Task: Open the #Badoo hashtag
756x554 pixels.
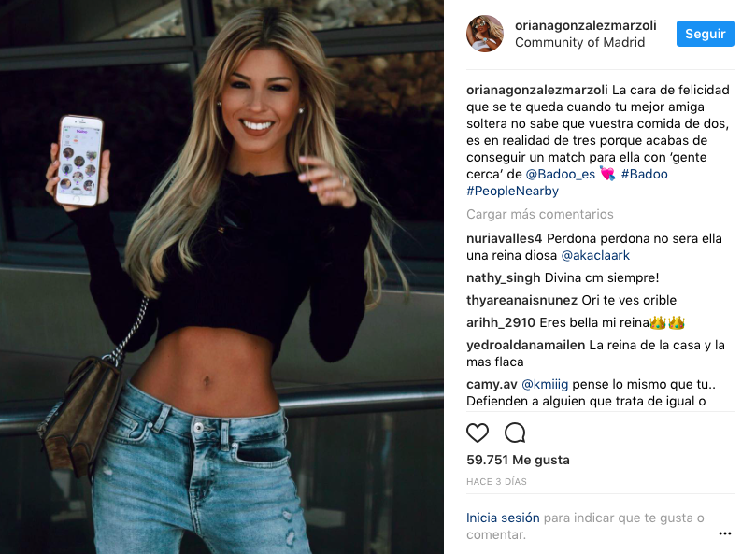Action: pos(644,174)
